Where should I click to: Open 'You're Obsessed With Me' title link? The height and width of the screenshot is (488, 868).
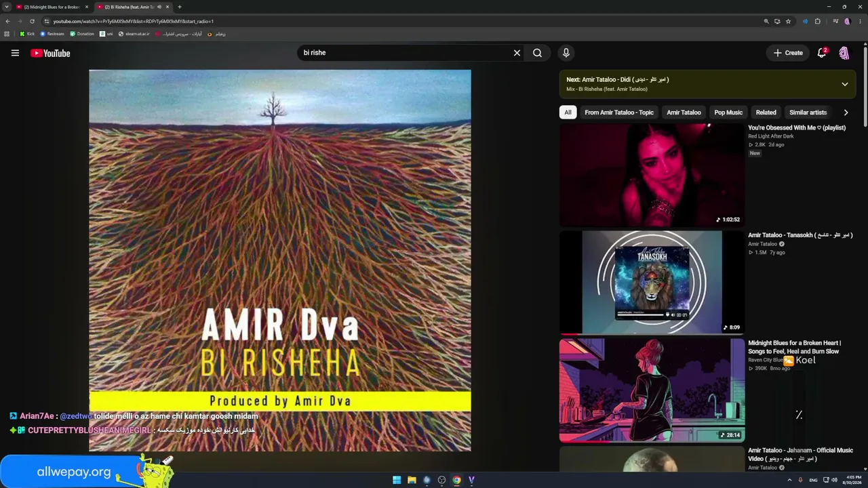pyautogui.click(x=797, y=127)
